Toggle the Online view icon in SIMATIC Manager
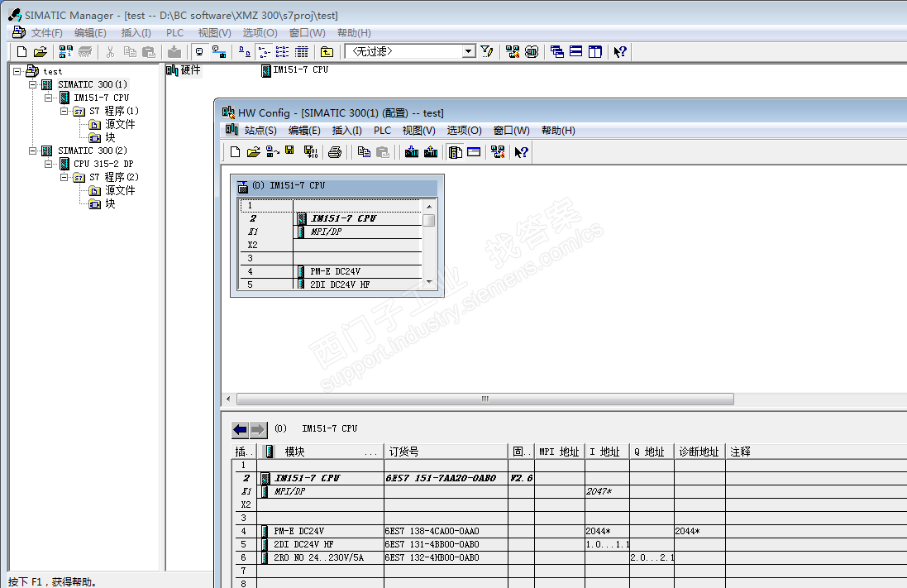 point(218,52)
